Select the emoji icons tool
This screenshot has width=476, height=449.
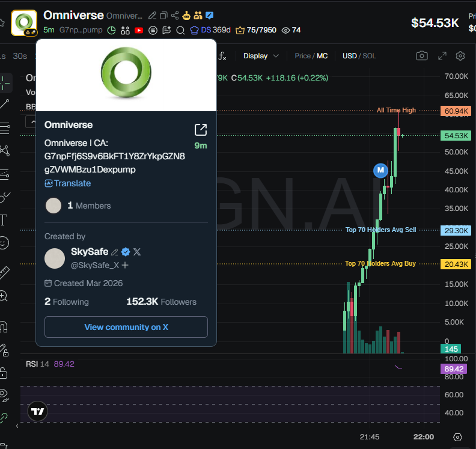point(4,243)
